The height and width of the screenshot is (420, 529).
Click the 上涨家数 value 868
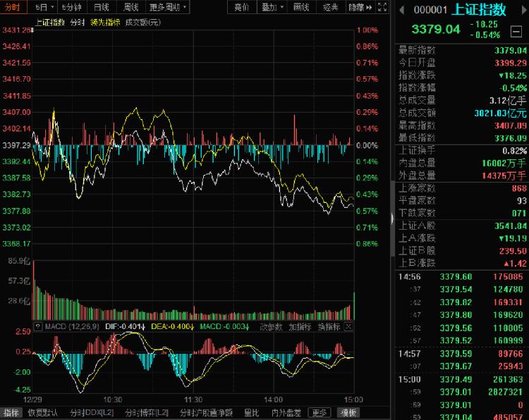(x=519, y=188)
